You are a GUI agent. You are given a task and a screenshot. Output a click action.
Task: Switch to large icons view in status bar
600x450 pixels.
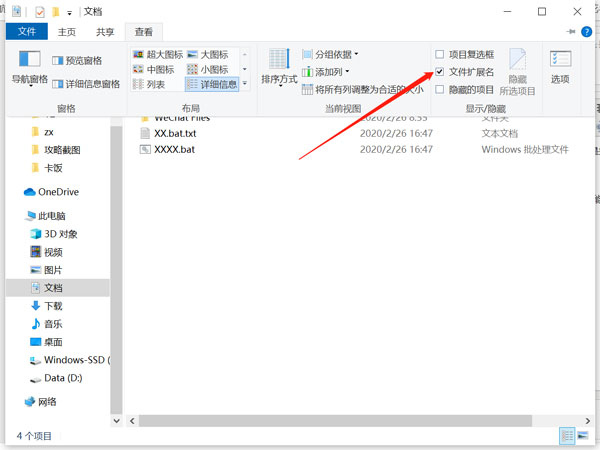[583, 436]
